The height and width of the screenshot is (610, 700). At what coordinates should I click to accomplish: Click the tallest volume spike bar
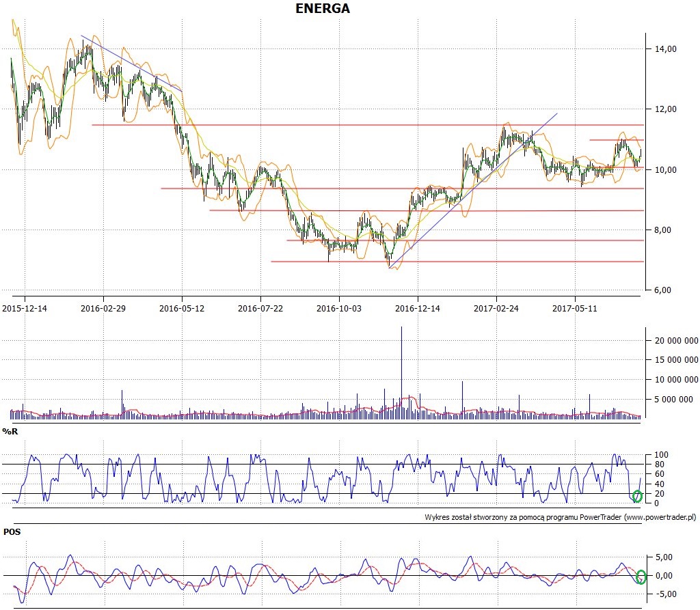click(x=401, y=373)
